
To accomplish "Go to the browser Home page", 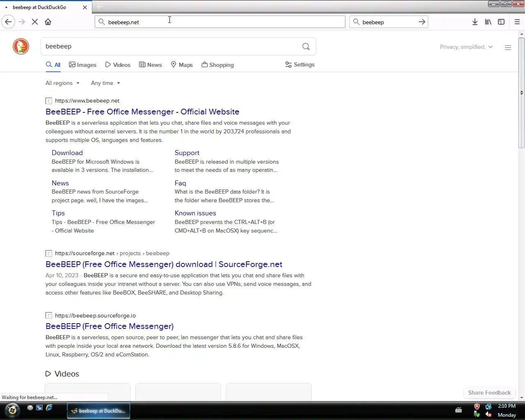I will click(x=48, y=22).
